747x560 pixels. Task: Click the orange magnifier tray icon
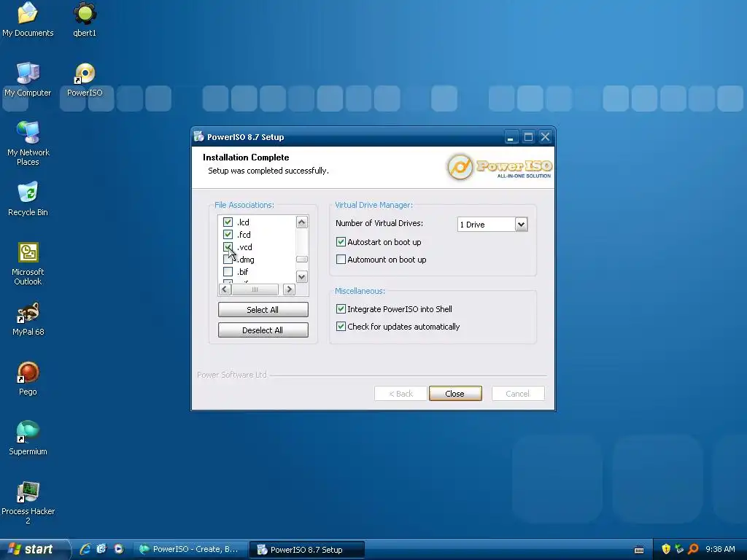693,549
